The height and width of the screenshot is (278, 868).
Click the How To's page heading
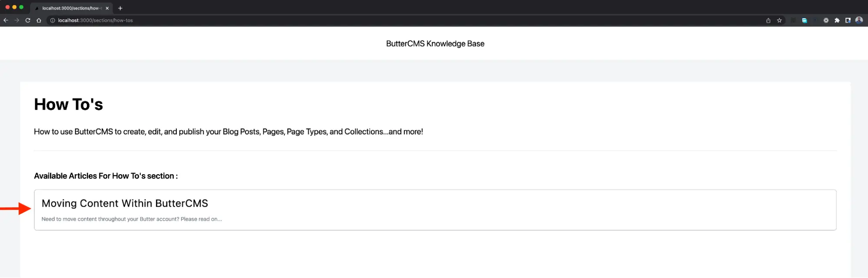69,104
